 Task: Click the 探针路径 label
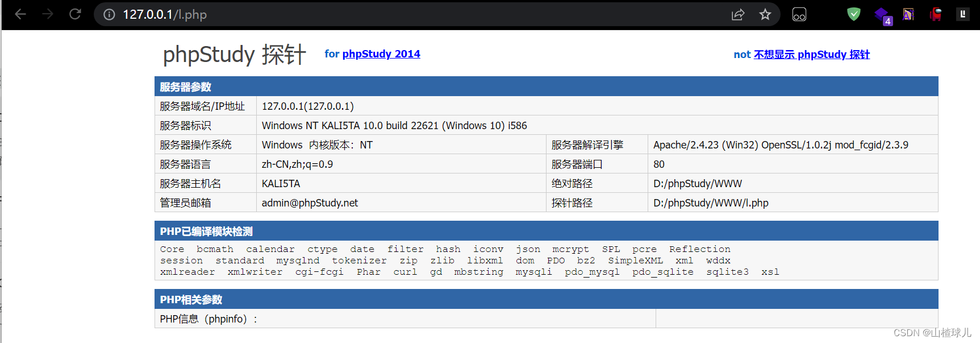[x=572, y=203]
